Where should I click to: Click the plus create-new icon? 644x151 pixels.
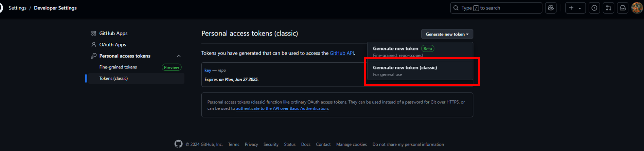[x=571, y=8]
